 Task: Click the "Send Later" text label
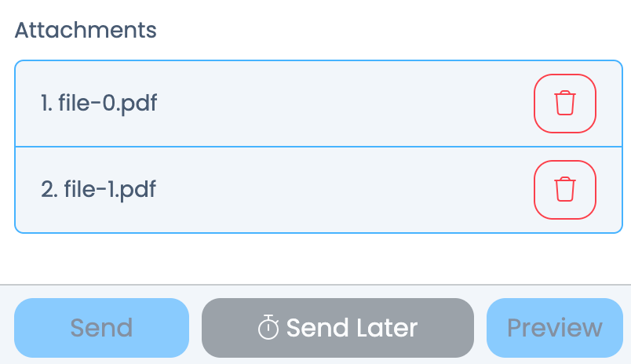pos(352,328)
